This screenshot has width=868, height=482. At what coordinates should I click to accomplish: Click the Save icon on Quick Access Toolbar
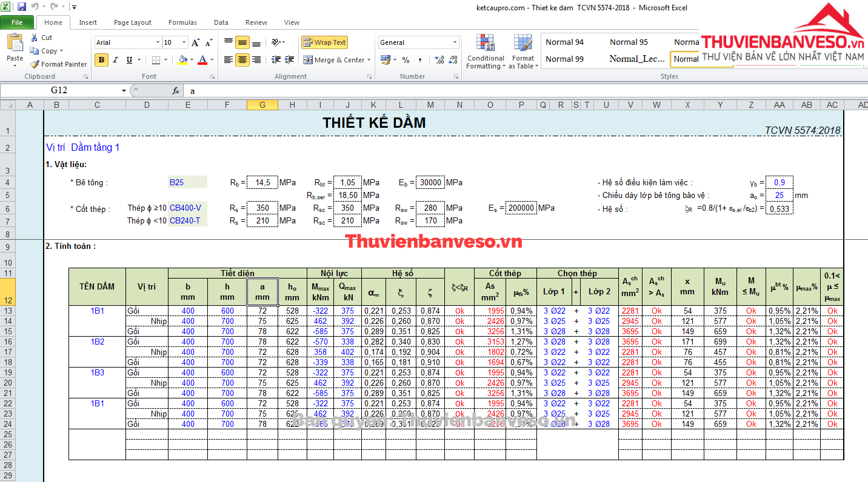pos(21,6)
